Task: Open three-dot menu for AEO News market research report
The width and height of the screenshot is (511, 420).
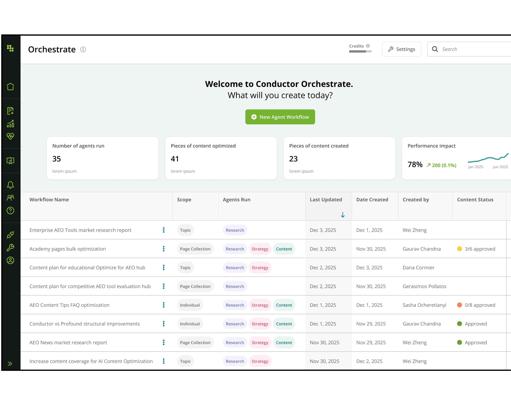Action: (x=164, y=342)
